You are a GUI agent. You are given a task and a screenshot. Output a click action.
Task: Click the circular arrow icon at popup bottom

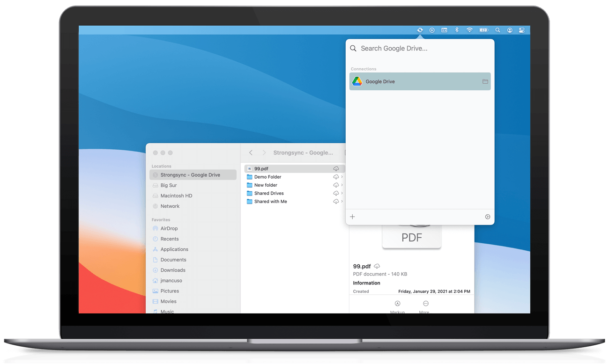click(487, 217)
